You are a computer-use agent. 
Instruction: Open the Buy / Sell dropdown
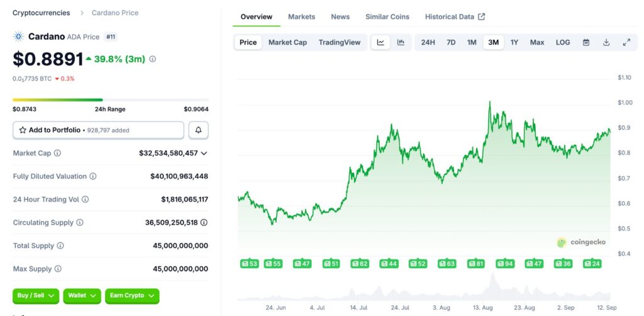(36, 295)
